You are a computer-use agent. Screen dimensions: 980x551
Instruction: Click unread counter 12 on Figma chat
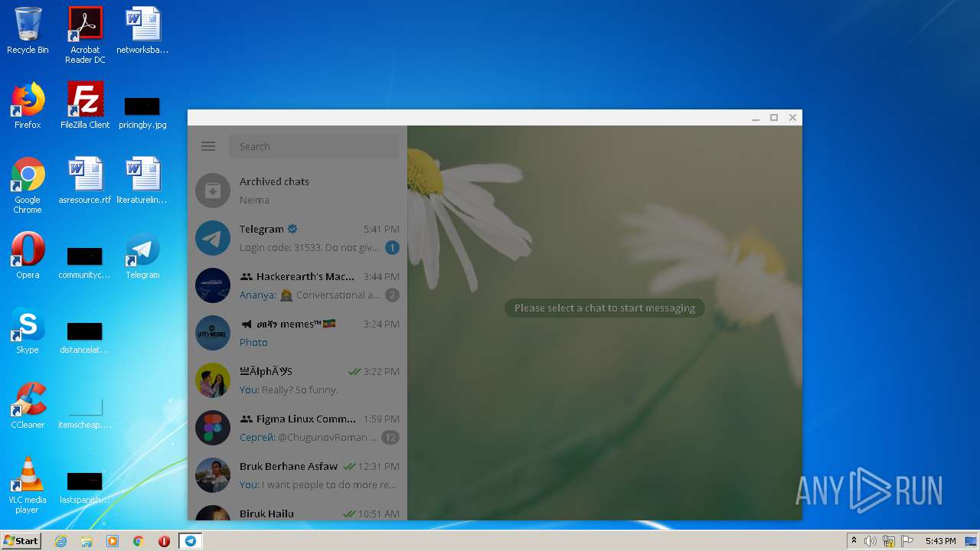[x=391, y=438]
